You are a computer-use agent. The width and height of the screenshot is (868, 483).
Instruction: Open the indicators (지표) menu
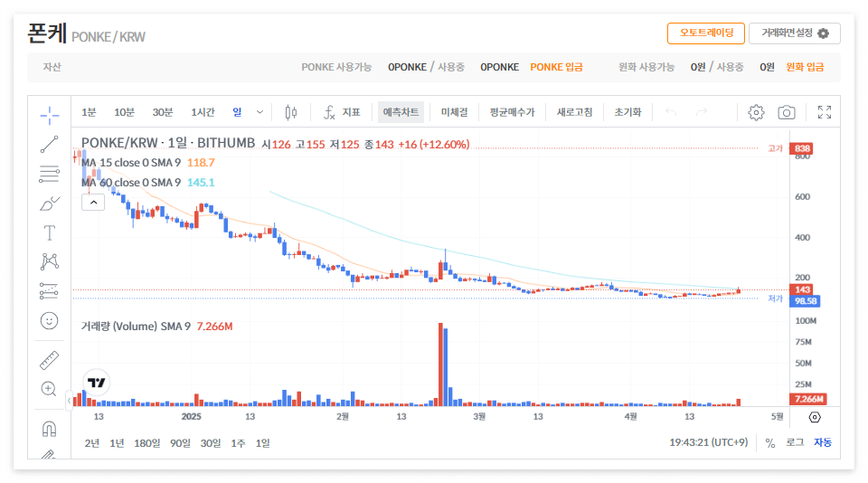(x=342, y=112)
